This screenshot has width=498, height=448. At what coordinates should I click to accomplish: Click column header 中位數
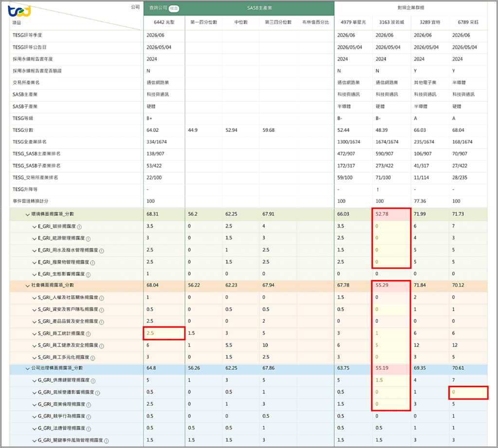tap(241, 22)
